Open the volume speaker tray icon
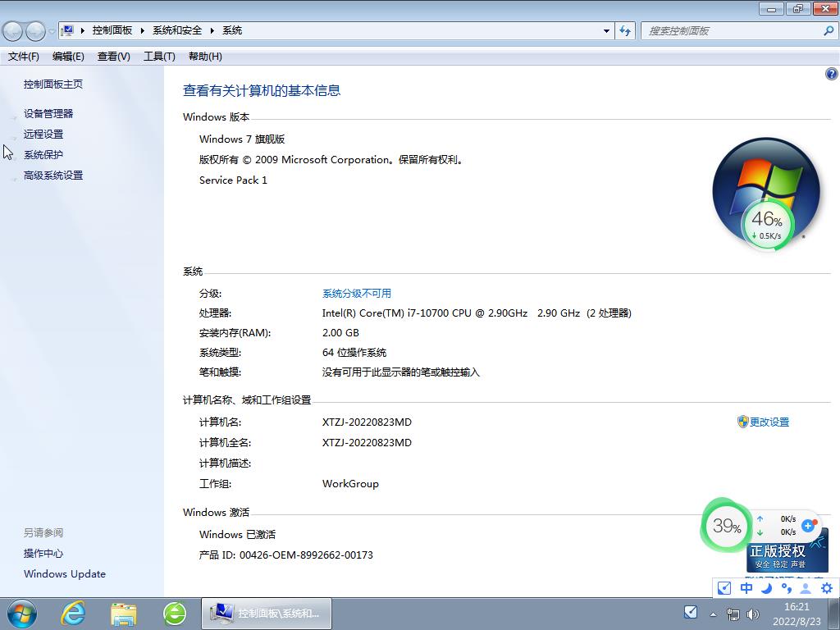 753,614
